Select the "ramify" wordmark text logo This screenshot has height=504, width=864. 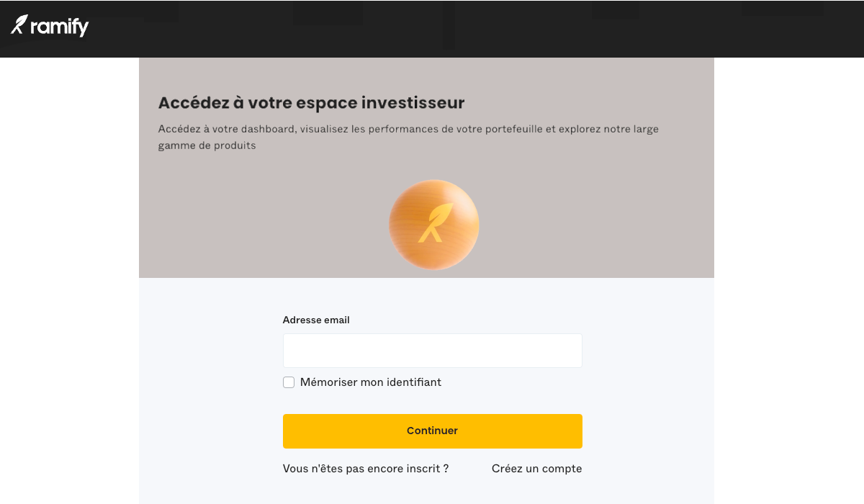click(60, 26)
